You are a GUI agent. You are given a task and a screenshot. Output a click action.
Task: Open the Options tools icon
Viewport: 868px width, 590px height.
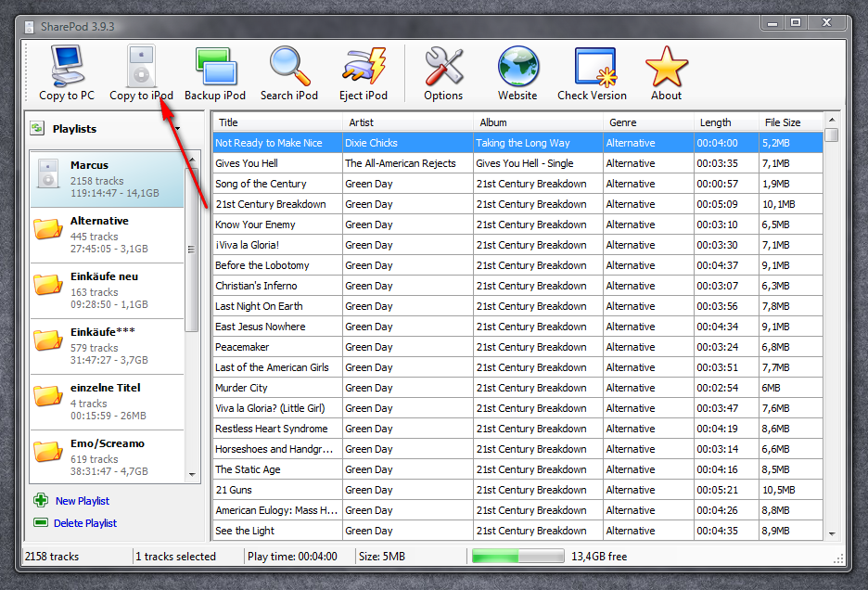443,67
